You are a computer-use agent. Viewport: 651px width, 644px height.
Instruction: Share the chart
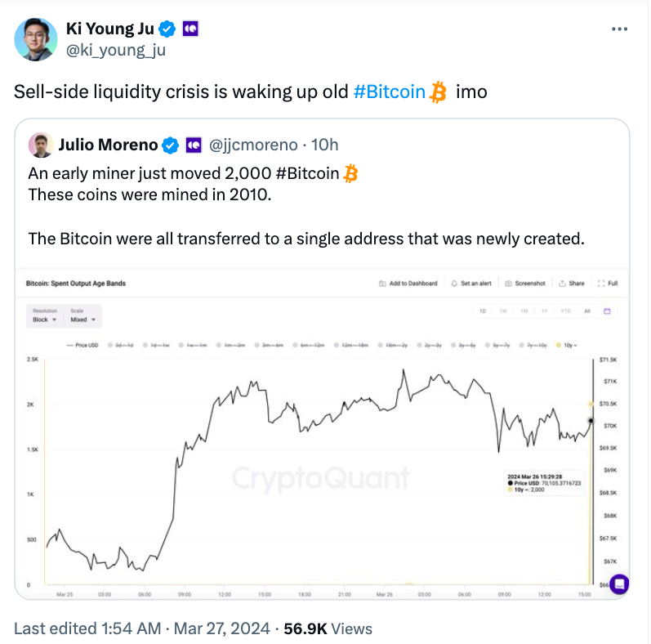pyautogui.click(x=572, y=284)
